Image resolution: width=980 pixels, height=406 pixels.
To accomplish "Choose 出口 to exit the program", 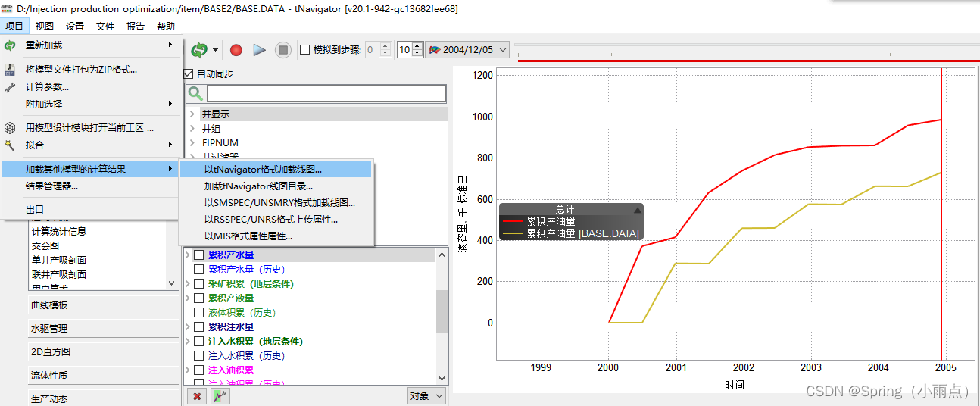I will pyautogui.click(x=91, y=210).
